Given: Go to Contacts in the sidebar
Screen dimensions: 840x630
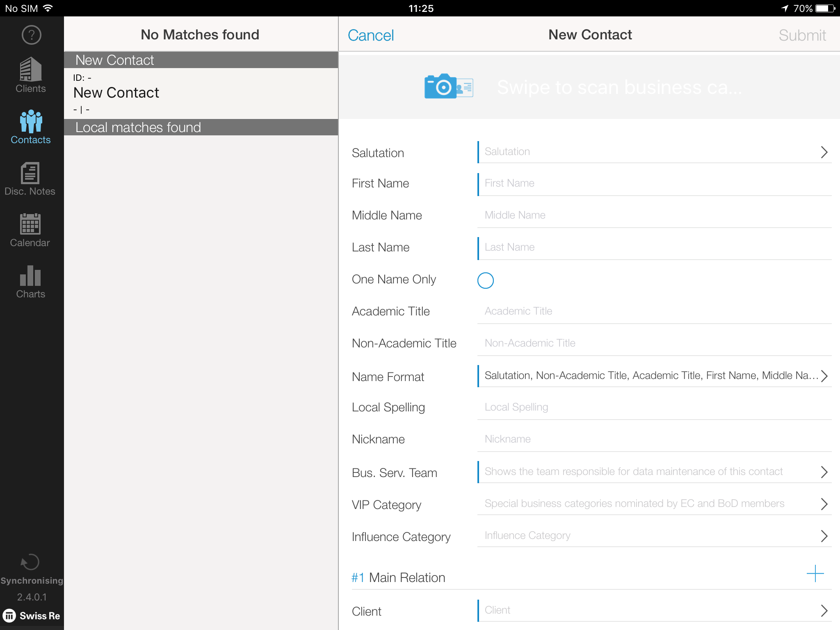Looking at the screenshot, I should [31, 127].
